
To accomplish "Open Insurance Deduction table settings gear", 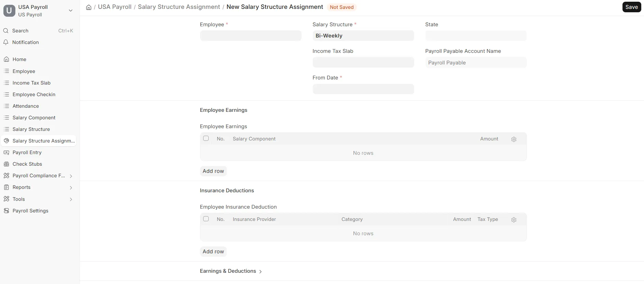I will (x=514, y=220).
